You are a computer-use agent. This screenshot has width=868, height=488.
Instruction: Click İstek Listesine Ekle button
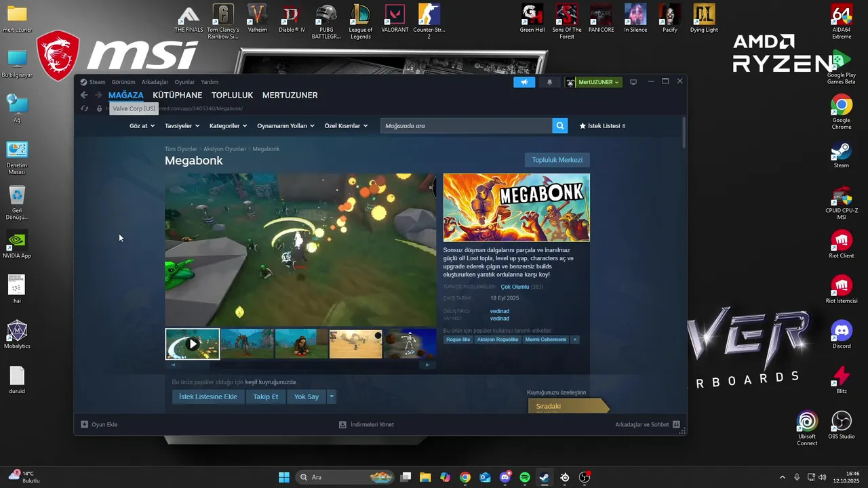pyautogui.click(x=208, y=396)
